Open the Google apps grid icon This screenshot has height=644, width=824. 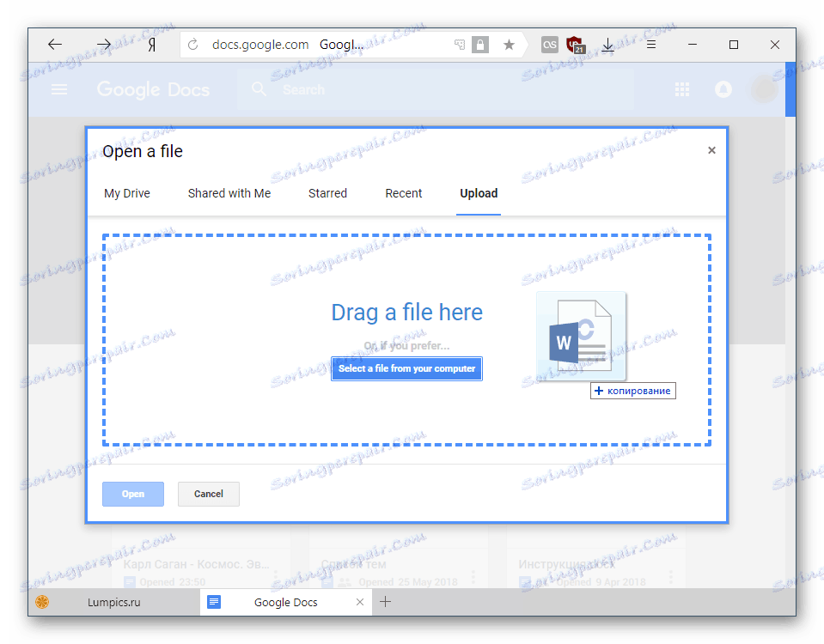[x=681, y=90]
